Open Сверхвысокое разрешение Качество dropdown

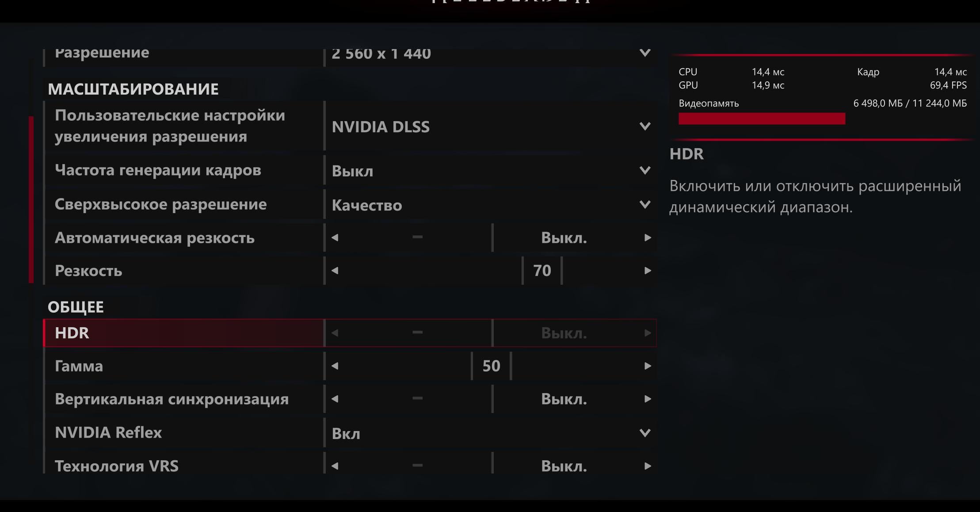point(645,205)
